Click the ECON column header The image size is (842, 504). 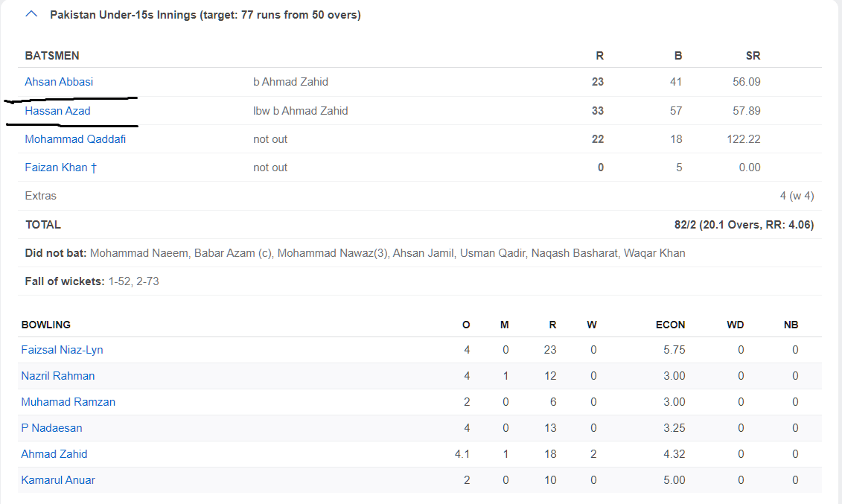(670, 325)
